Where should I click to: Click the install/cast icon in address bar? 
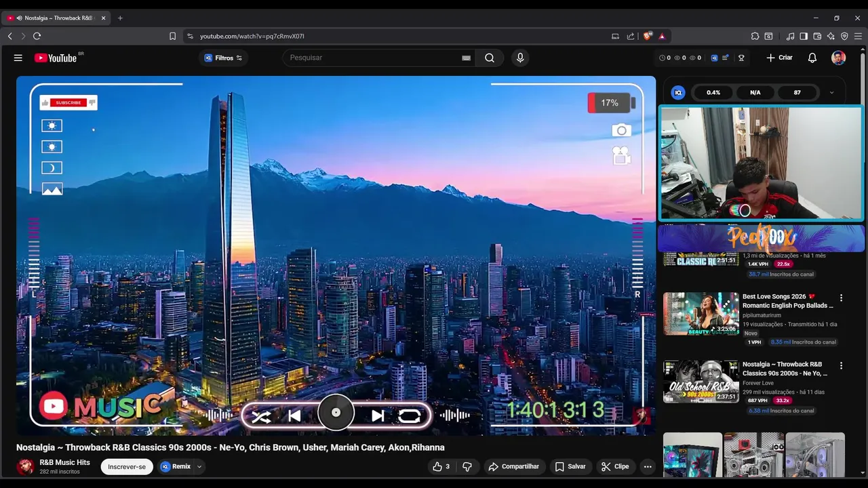(x=615, y=36)
